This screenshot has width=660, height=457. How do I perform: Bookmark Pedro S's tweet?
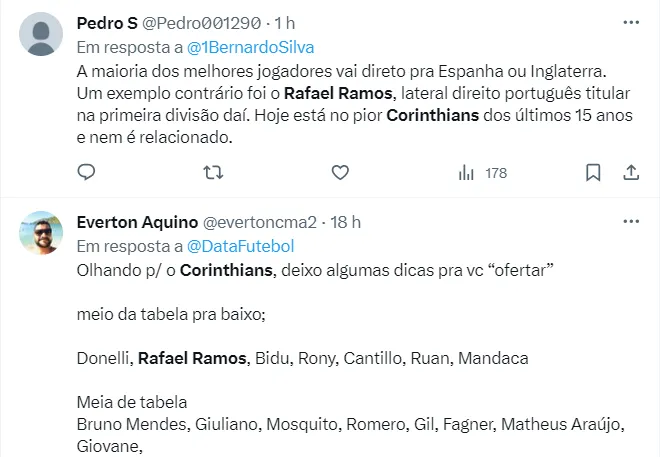[593, 173]
